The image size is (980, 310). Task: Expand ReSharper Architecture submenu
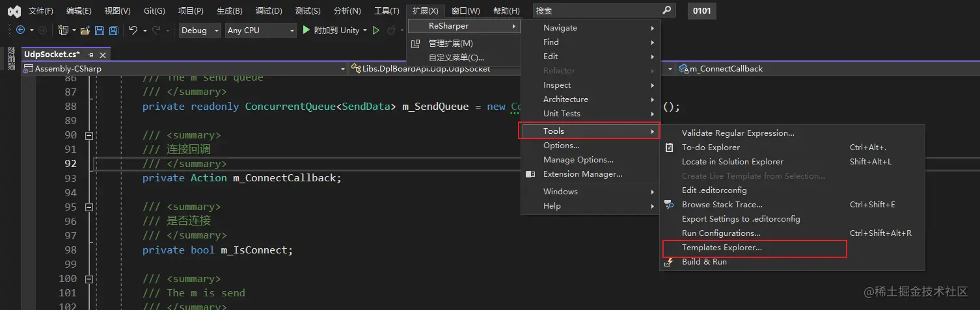(591, 99)
